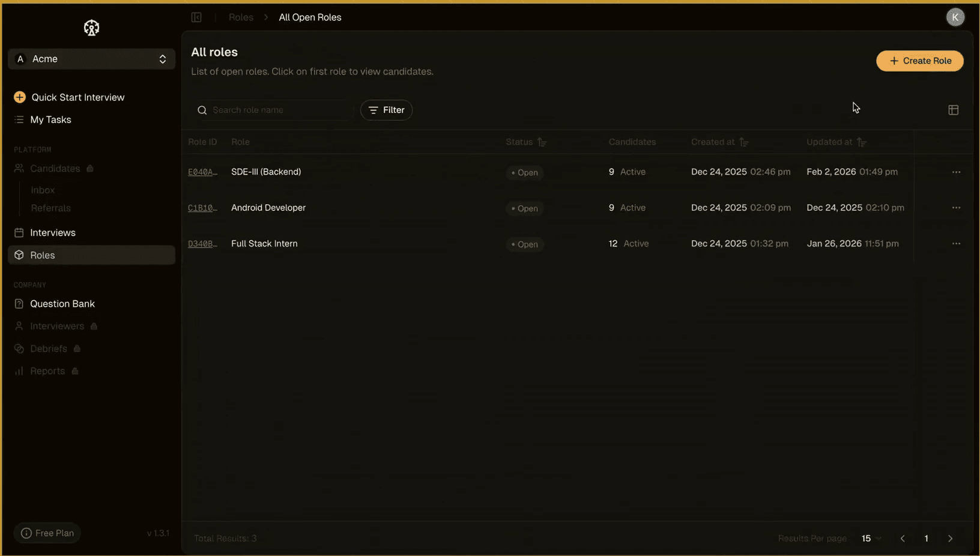980x556 pixels.
Task: Open the row actions menu for Android Developer
Action: coord(956,208)
